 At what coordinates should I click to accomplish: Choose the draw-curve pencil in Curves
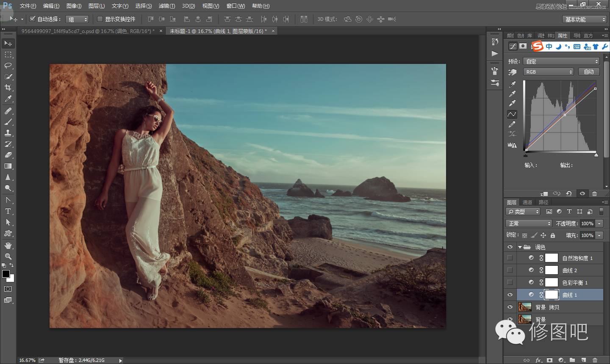point(512,124)
